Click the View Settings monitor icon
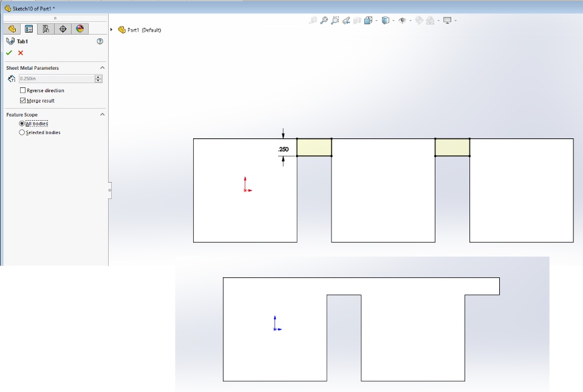 (448, 21)
